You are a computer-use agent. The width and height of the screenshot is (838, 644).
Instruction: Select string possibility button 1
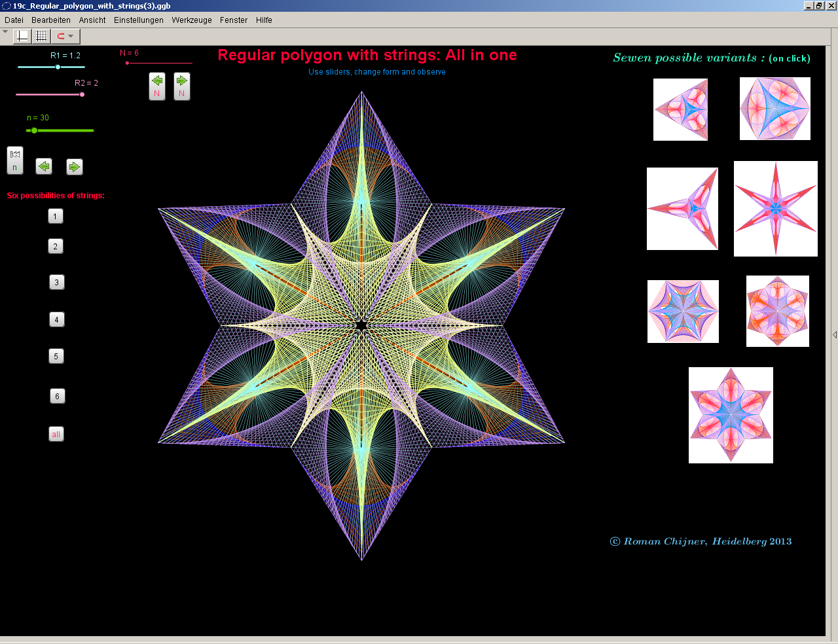point(56,216)
